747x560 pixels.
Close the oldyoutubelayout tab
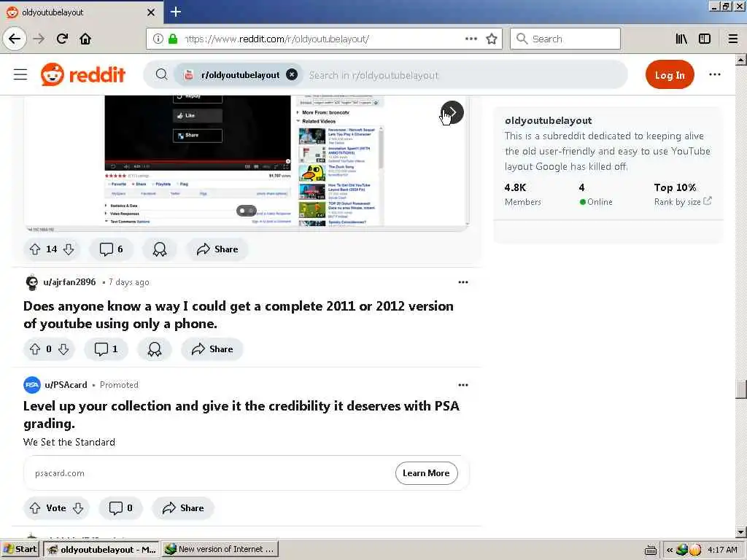[x=150, y=12]
